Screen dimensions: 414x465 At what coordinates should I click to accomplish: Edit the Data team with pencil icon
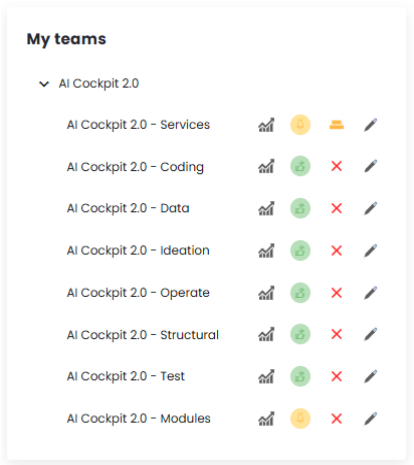pyautogui.click(x=371, y=209)
